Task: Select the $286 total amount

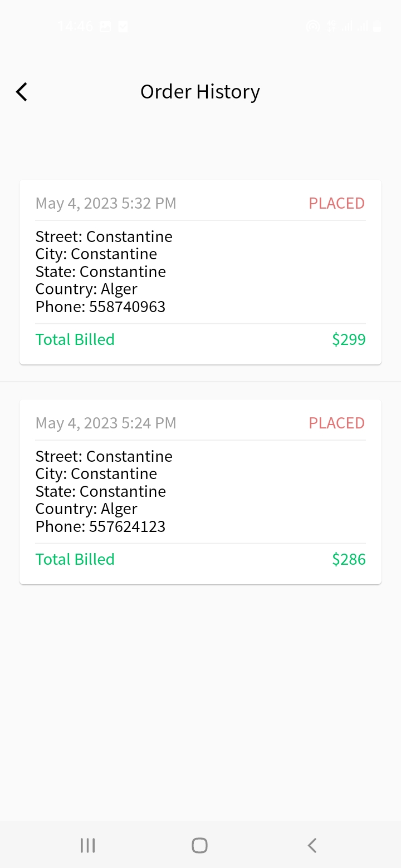Action: tap(349, 559)
